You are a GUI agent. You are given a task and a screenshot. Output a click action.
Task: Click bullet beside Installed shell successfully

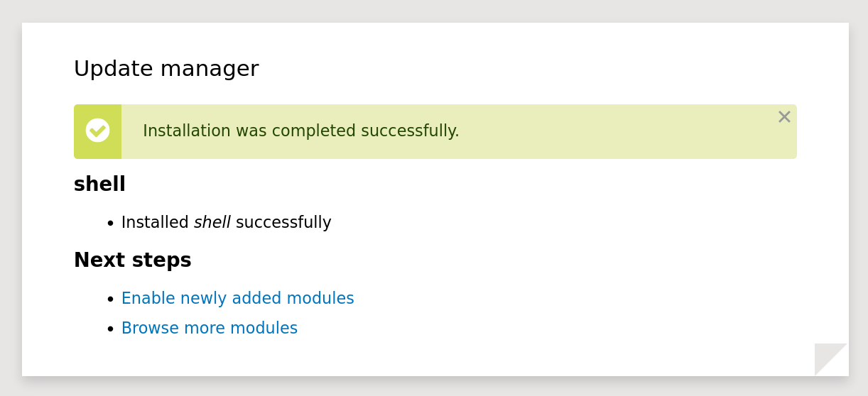[110, 224]
